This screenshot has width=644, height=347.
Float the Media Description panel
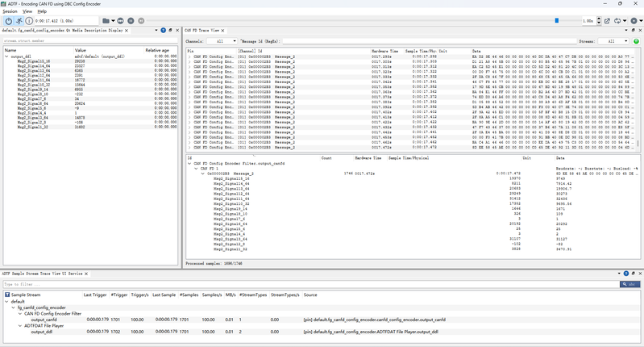(x=170, y=31)
